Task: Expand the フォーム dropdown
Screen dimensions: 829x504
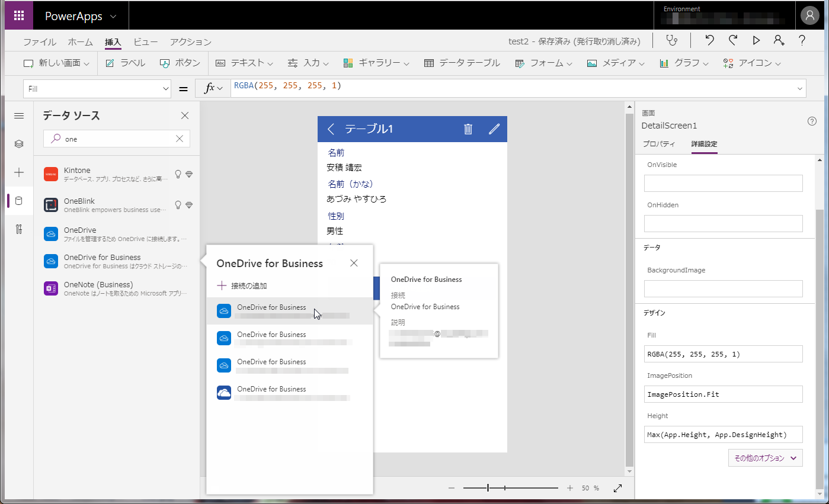Action: tap(543, 63)
